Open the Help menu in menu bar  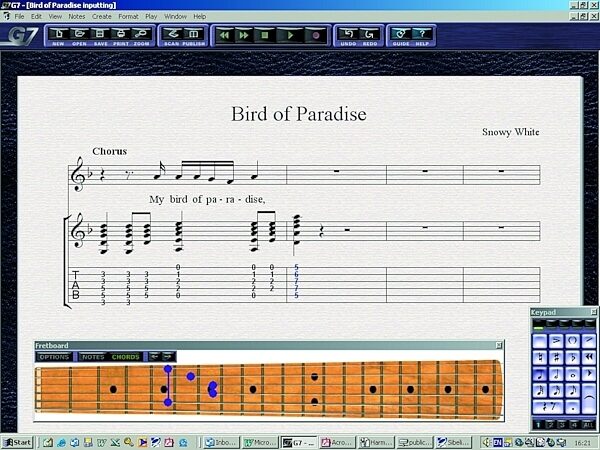[x=199, y=16]
